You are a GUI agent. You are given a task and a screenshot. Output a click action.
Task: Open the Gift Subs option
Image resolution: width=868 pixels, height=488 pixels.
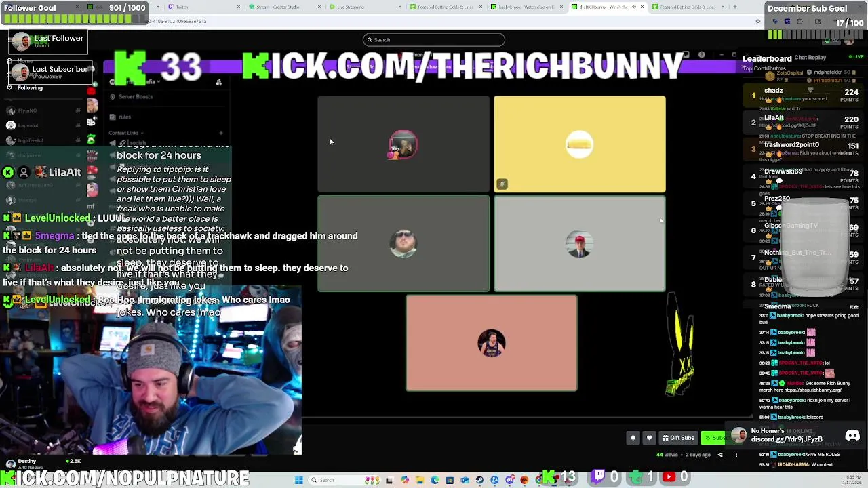pyautogui.click(x=678, y=438)
